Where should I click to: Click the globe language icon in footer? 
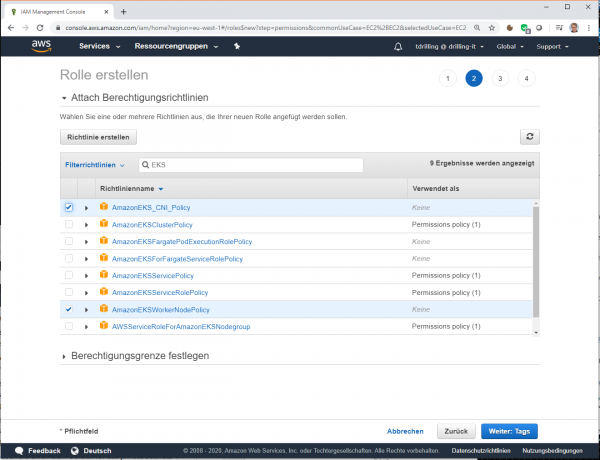(75, 450)
